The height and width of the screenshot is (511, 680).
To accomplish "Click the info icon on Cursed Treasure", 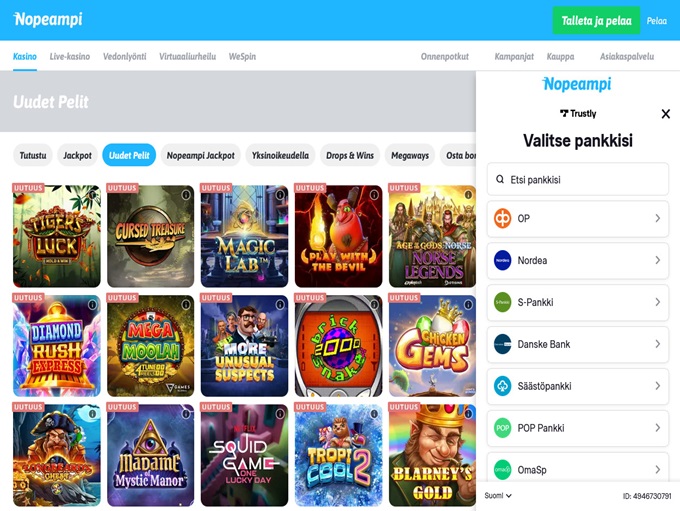I will (186, 195).
